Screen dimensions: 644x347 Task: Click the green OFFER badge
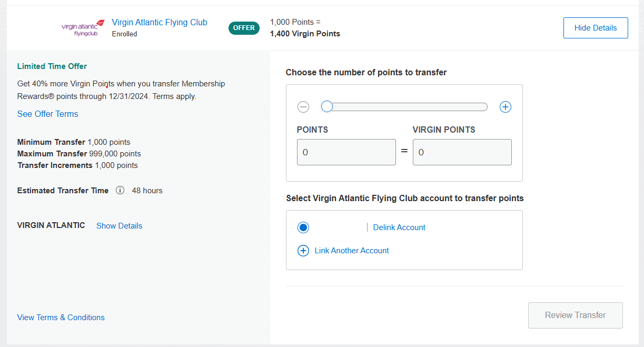(244, 28)
